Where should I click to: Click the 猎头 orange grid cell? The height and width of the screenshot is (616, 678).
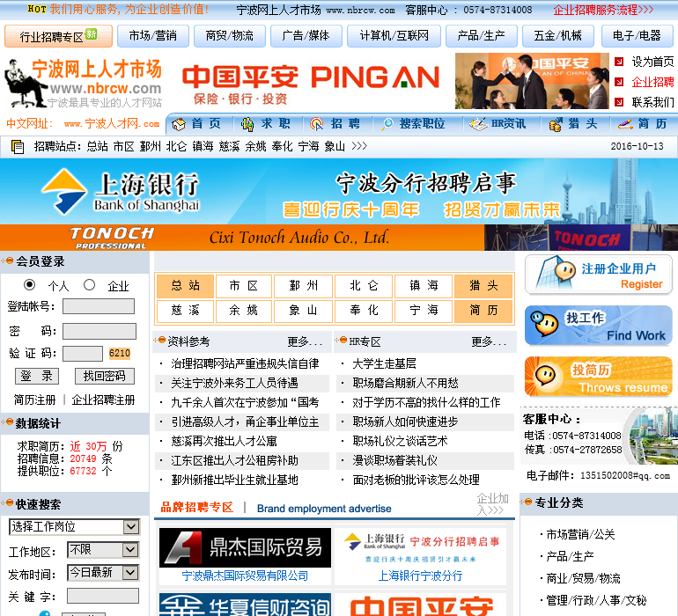[x=483, y=286]
